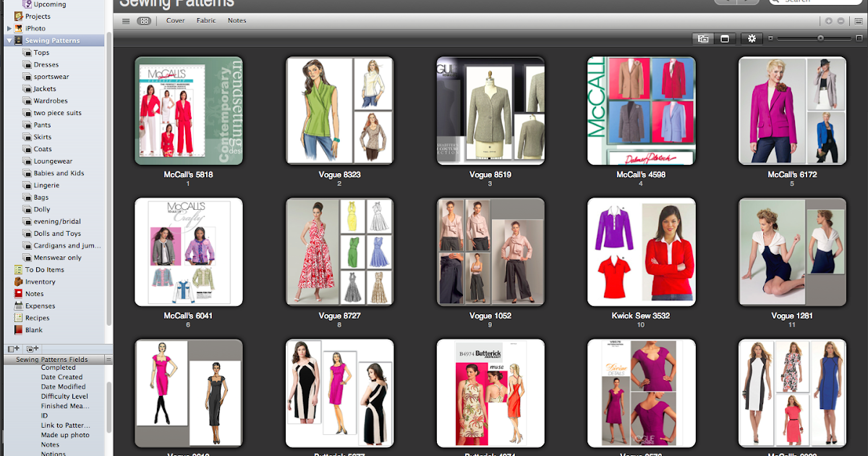
Task: Expand the iPhoto source
Action: (9, 28)
